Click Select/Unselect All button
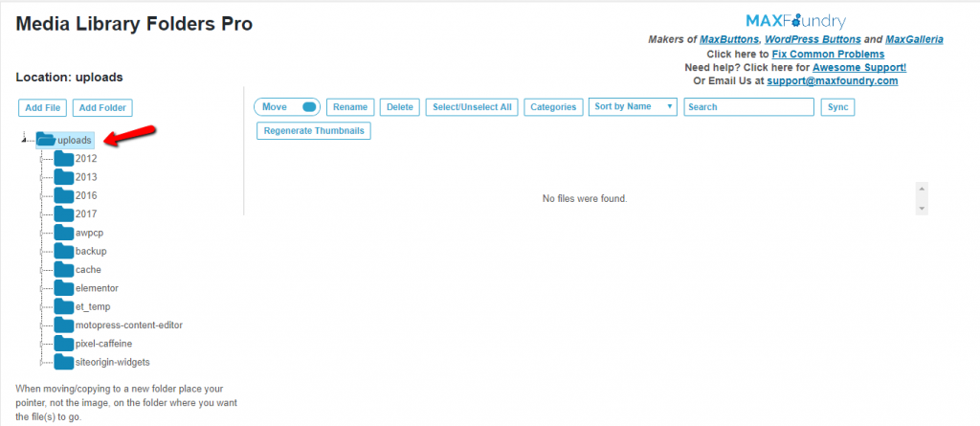This screenshot has width=980, height=426. tap(472, 107)
